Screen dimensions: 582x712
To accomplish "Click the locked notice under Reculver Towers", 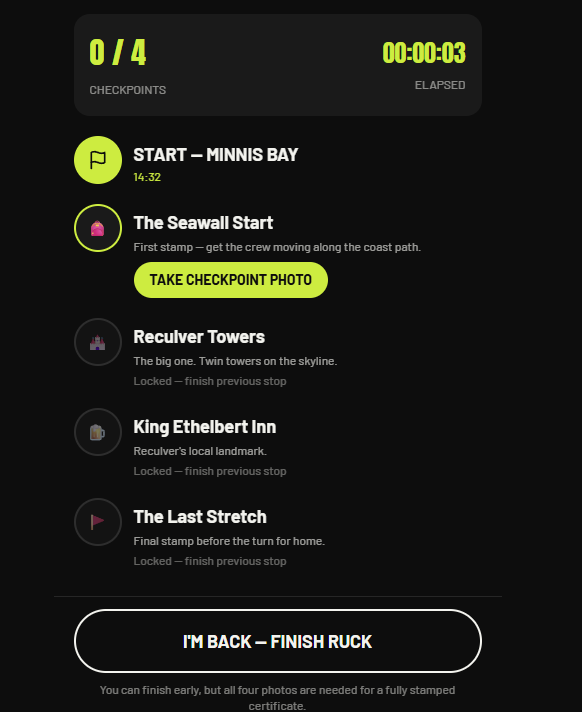I will (210, 381).
